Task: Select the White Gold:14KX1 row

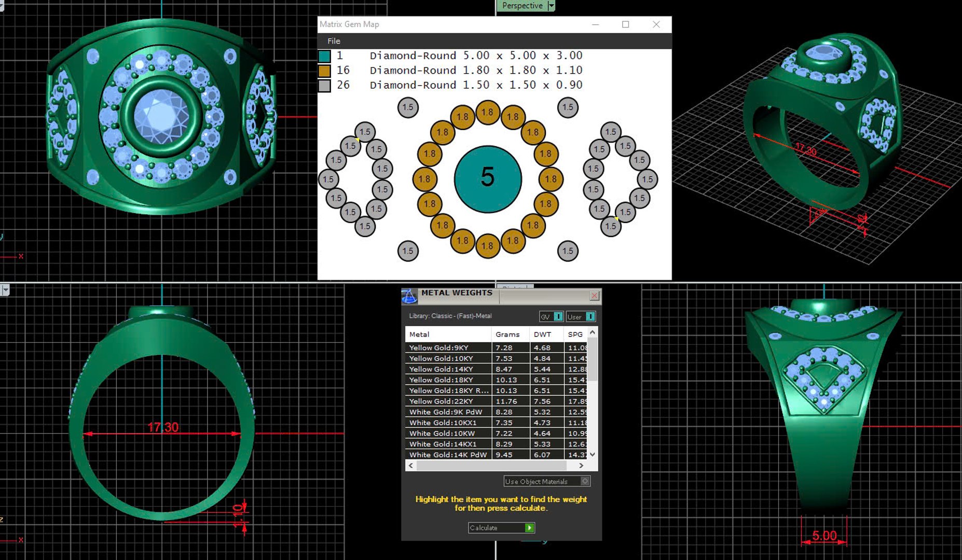Action: (x=496, y=444)
